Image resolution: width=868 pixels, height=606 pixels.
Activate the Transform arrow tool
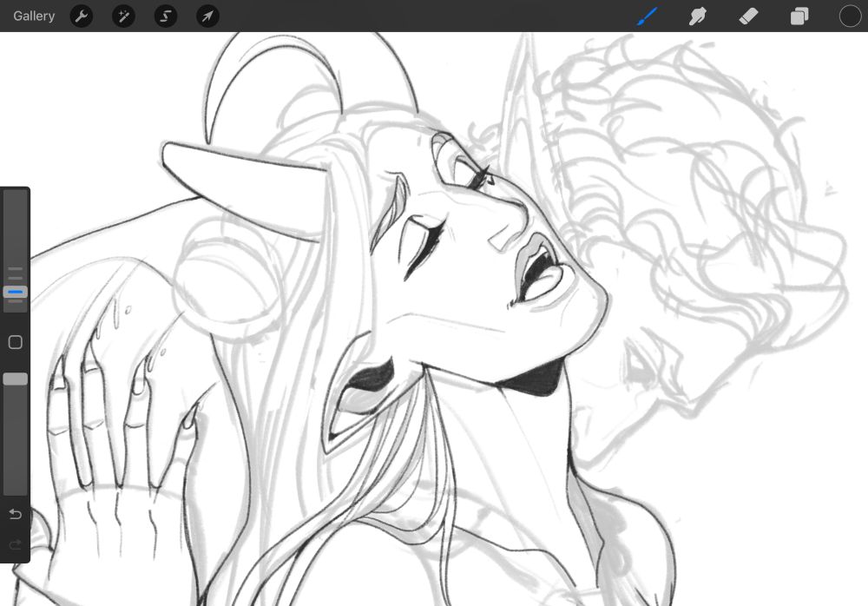coord(207,16)
